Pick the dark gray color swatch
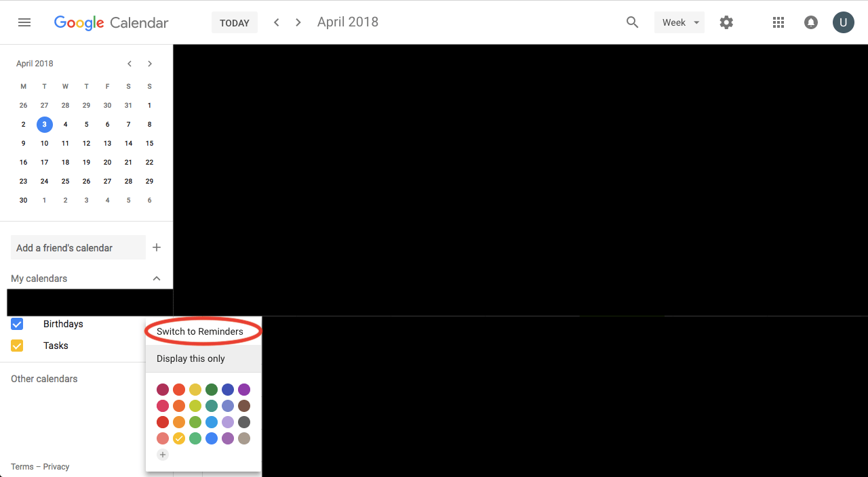The width and height of the screenshot is (868, 477). (x=244, y=422)
